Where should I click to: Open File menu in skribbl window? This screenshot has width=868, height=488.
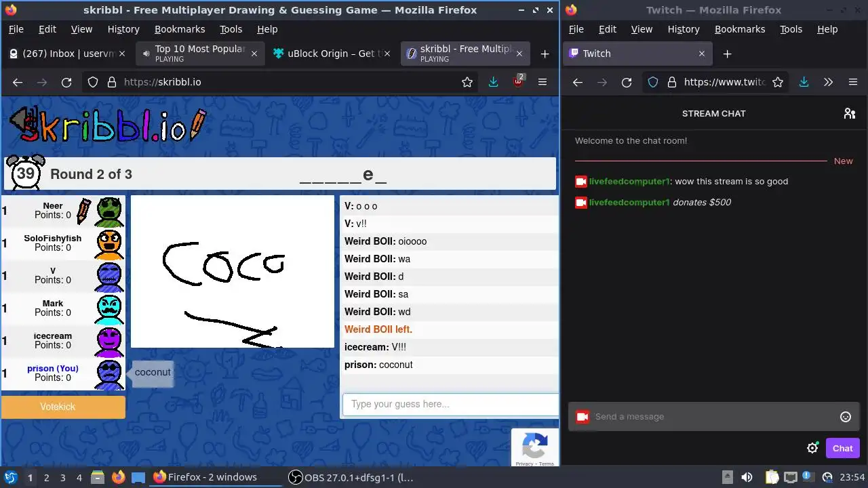(x=16, y=29)
